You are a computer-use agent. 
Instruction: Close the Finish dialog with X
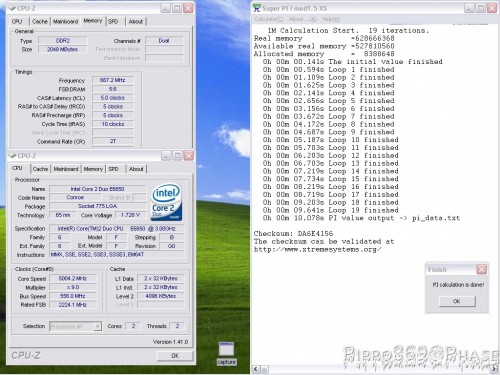click(x=481, y=269)
